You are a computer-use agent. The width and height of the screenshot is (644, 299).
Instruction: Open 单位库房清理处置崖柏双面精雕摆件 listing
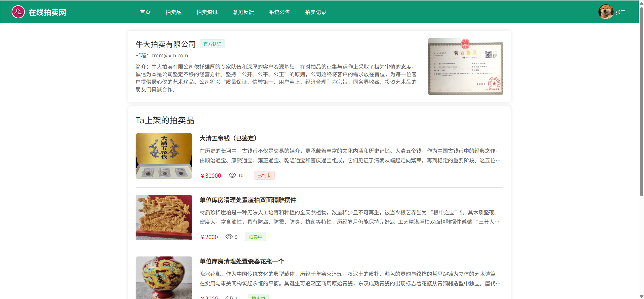click(248, 200)
